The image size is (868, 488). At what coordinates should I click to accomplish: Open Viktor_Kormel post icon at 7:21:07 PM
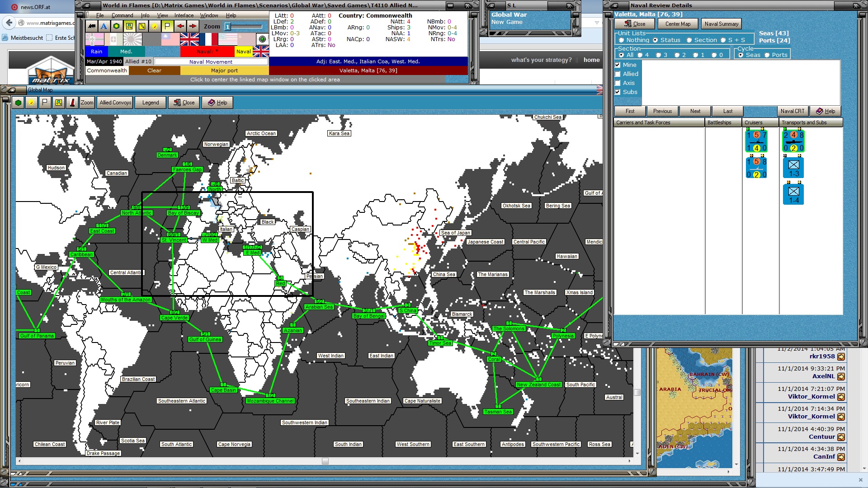(x=841, y=397)
